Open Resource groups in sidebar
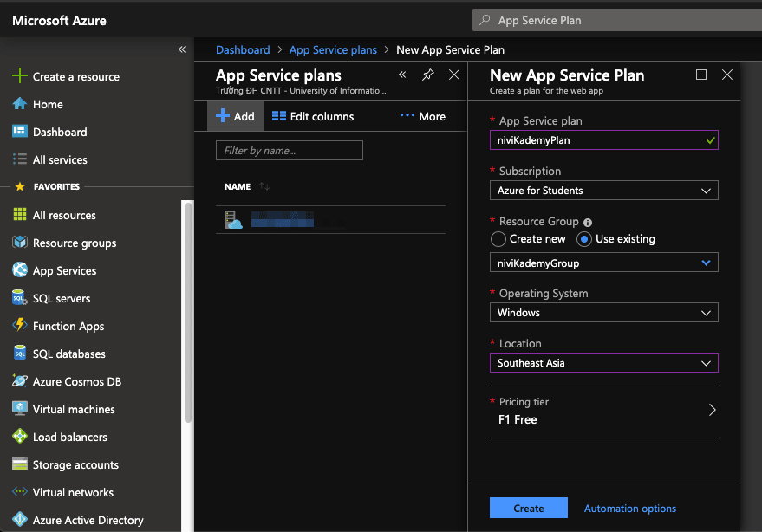Viewport: 762px width, 532px height. tap(75, 243)
